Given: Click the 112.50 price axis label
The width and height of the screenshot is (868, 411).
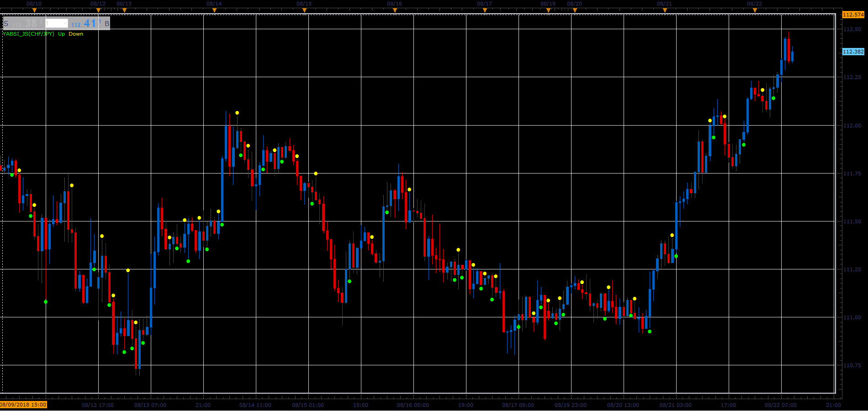Looking at the screenshot, I should tap(852, 29).
